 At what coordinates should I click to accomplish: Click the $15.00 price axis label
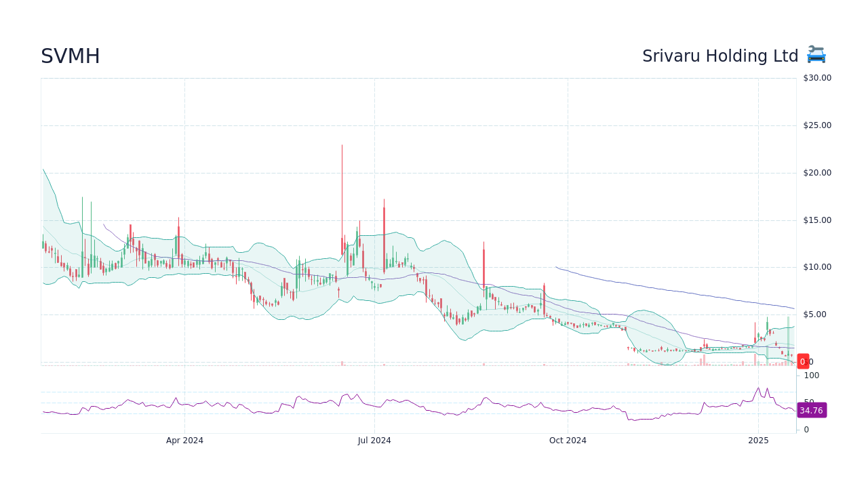tap(817, 220)
